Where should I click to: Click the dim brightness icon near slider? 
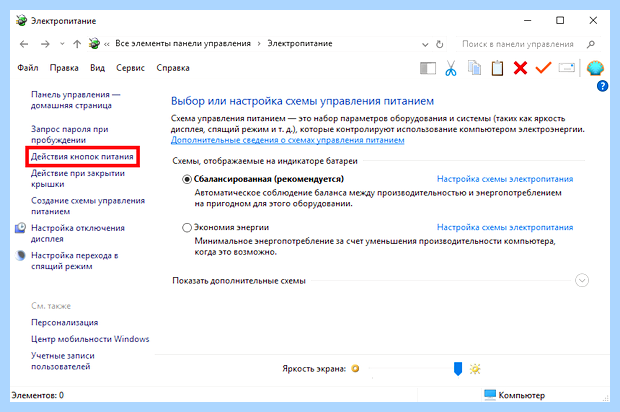pyautogui.click(x=355, y=369)
